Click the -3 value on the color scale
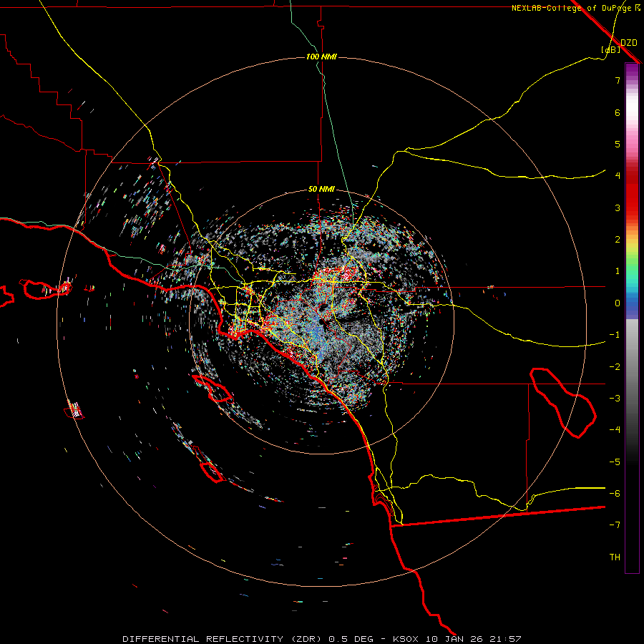644x644 pixels. (x=615, y=399)
